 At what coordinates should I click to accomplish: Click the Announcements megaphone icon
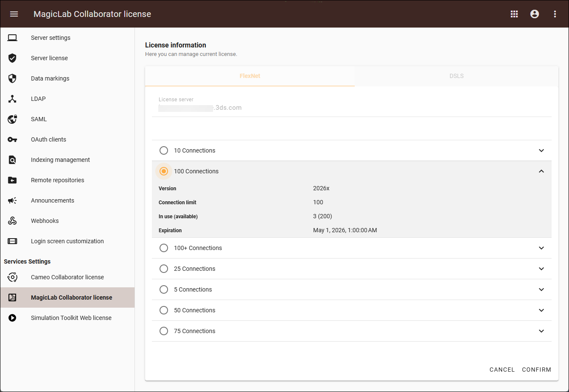click(x=12, y=200)
